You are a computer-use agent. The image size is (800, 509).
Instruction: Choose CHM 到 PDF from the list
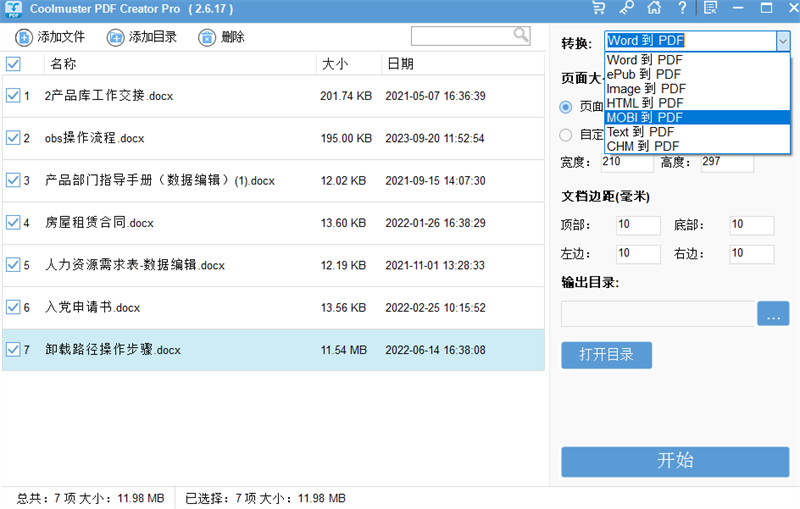click(697, 146)
